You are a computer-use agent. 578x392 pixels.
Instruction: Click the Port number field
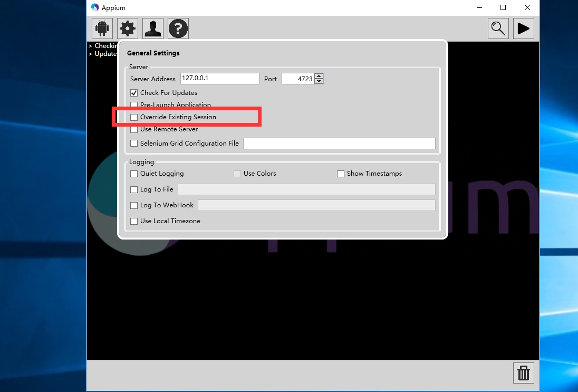tap(298, 79)
